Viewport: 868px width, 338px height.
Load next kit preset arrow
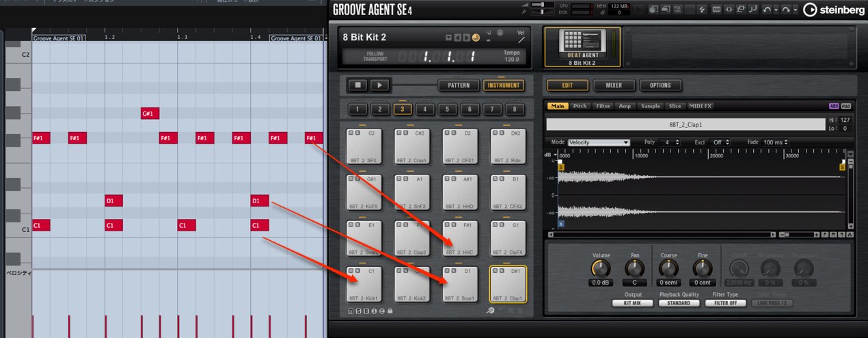467,38
